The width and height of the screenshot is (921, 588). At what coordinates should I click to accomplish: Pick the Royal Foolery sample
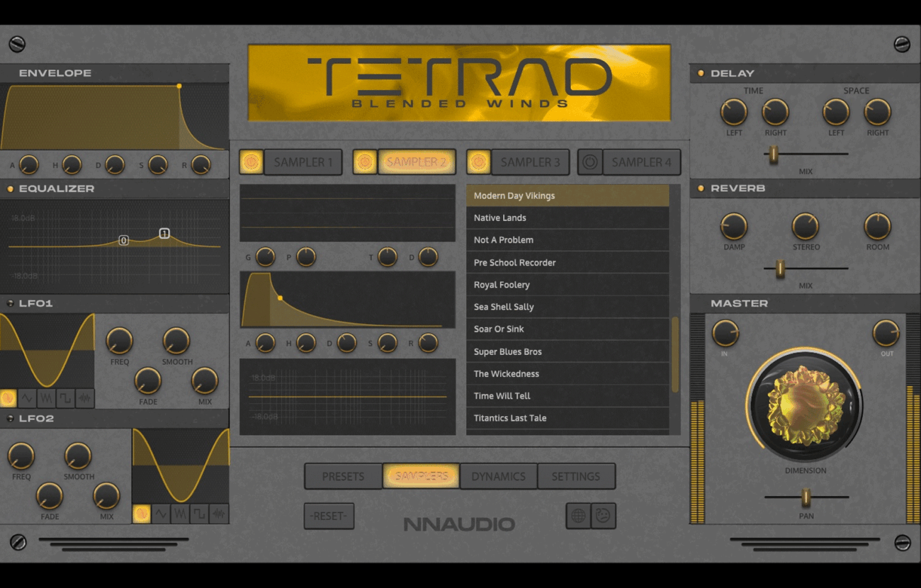[567, 285]
